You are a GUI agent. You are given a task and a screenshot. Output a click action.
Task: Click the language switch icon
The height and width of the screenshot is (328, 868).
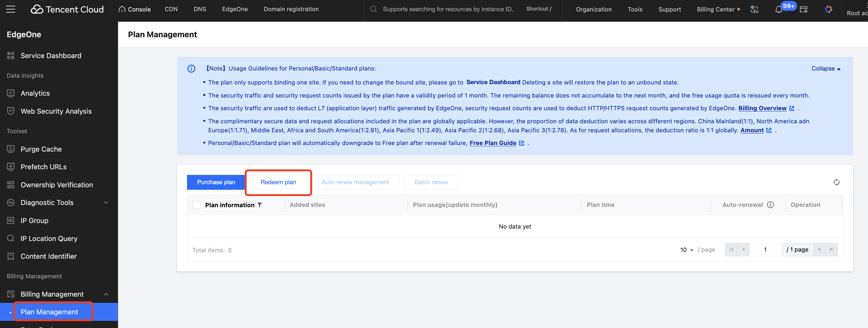click(754, 9)
